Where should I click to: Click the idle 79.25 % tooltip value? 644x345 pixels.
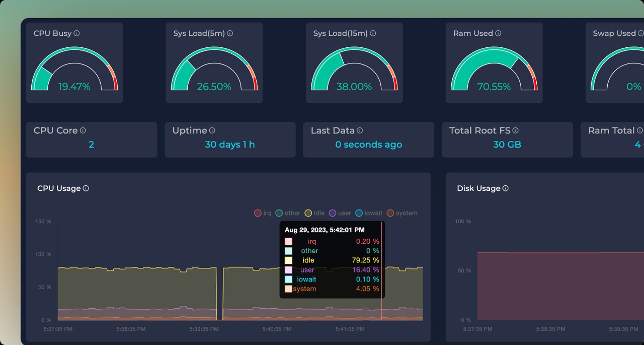365,260
